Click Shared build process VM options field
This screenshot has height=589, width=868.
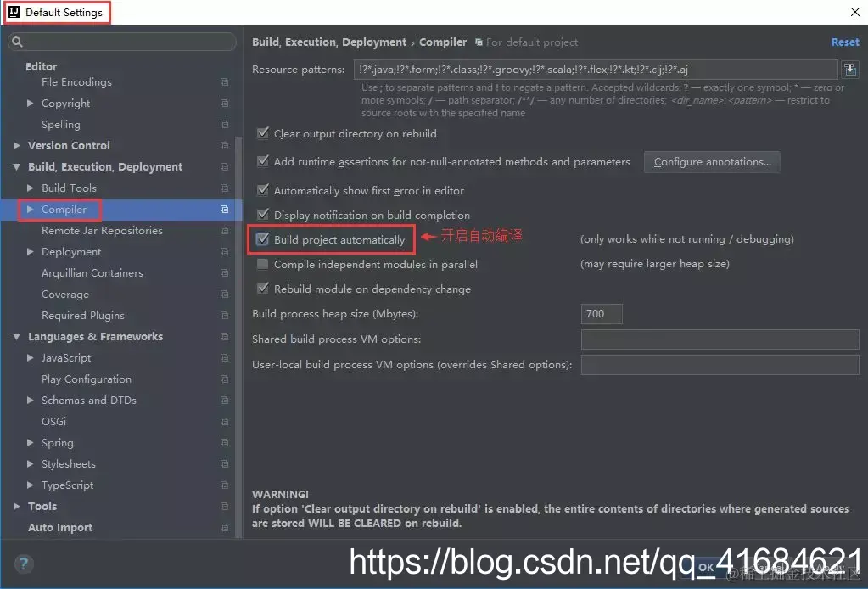pos(720,339)
